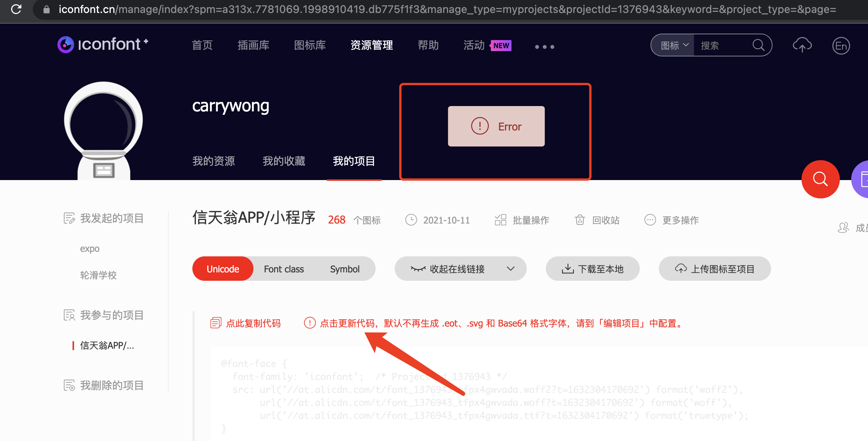
Task: Select the Unicode format toggle
Action: click(223, 269)
